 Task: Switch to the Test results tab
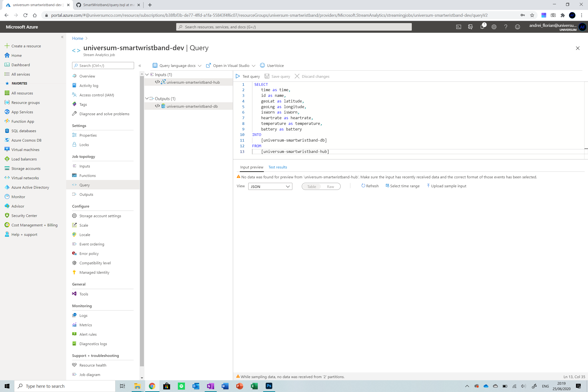click(x=278, y=167)
